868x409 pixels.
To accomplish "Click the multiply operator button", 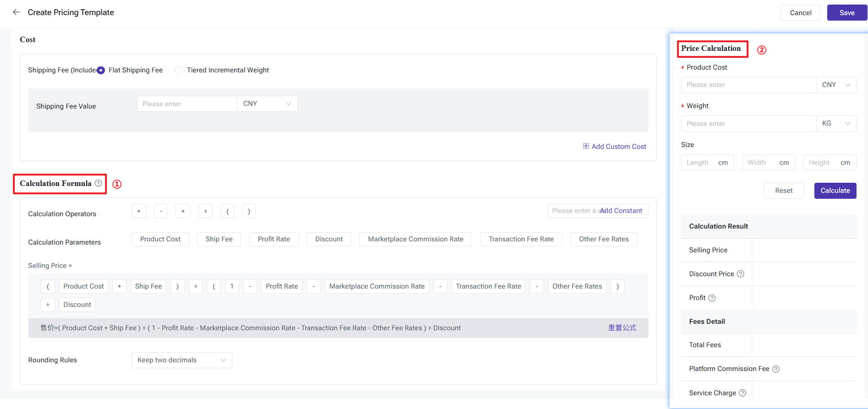I will click(183, 211).
